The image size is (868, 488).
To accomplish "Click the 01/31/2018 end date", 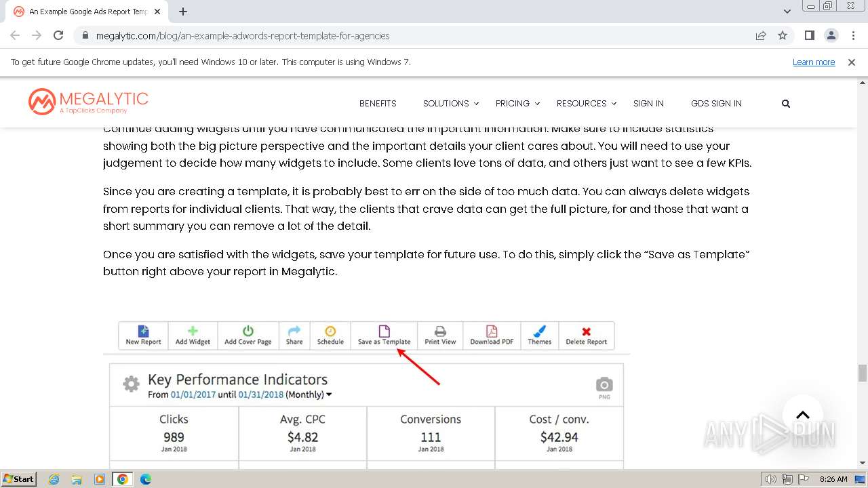I will click(260, 394).
